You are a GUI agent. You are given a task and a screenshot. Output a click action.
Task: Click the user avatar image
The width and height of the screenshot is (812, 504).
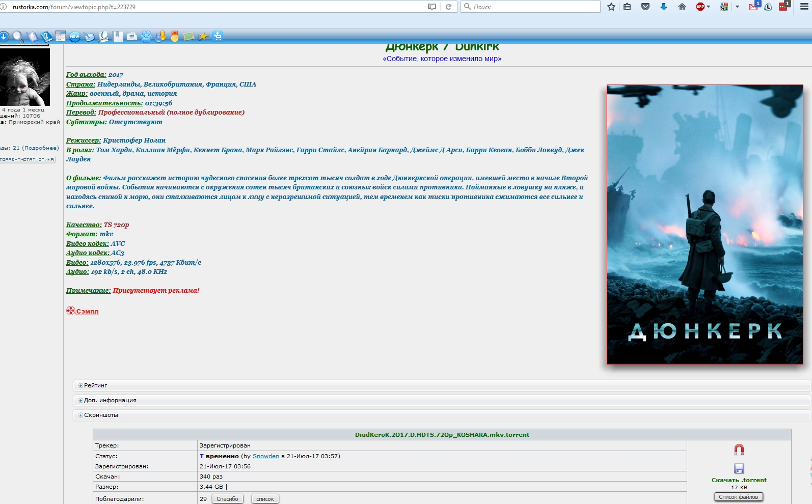[x=25, y=77]
